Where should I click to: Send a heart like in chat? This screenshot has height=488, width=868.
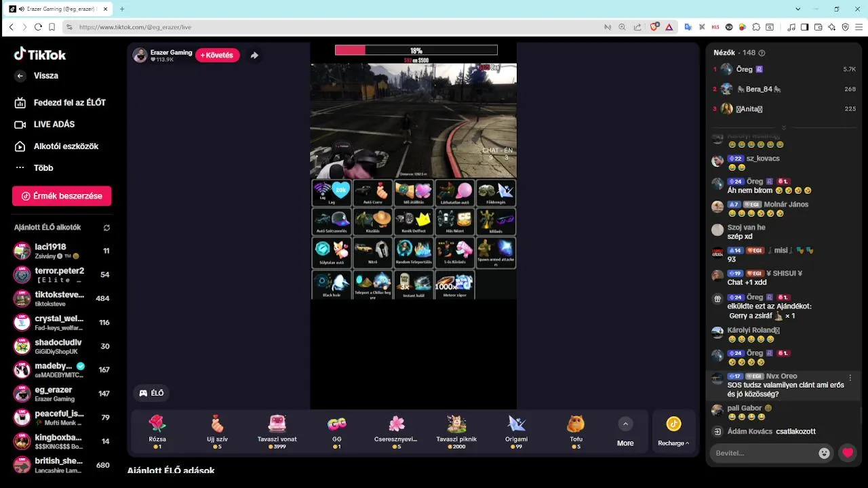click(848, 453)
